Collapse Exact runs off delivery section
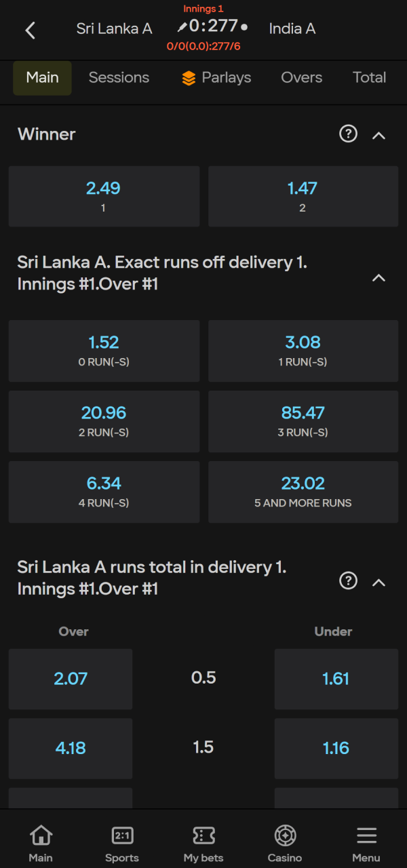This screenshot has width=407, height=868. tap(379, 277)
